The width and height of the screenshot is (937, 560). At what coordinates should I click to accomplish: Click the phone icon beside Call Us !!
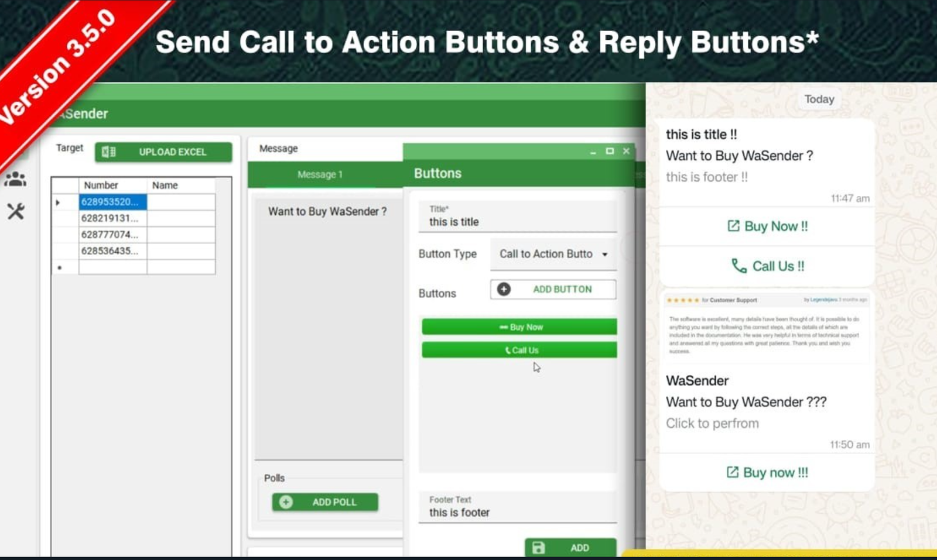click(739, 266)
